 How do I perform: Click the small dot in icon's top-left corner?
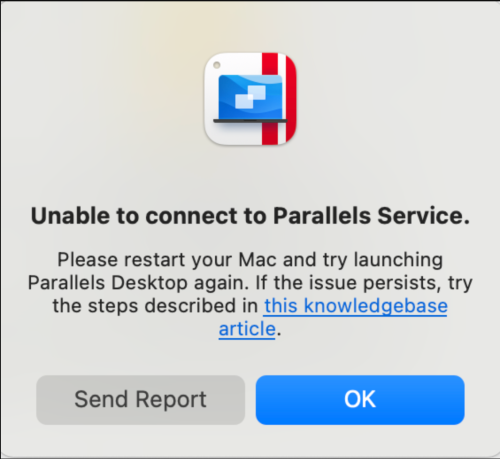pyautogui.click(x=216, y=65)
